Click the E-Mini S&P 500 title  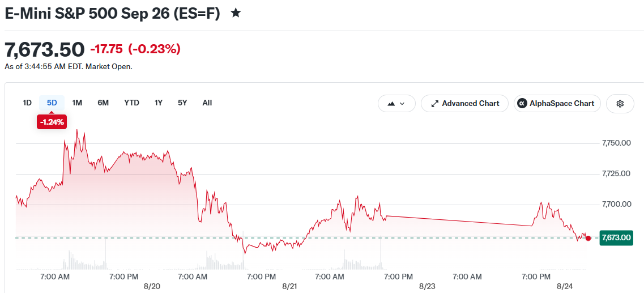click(112, 13)
